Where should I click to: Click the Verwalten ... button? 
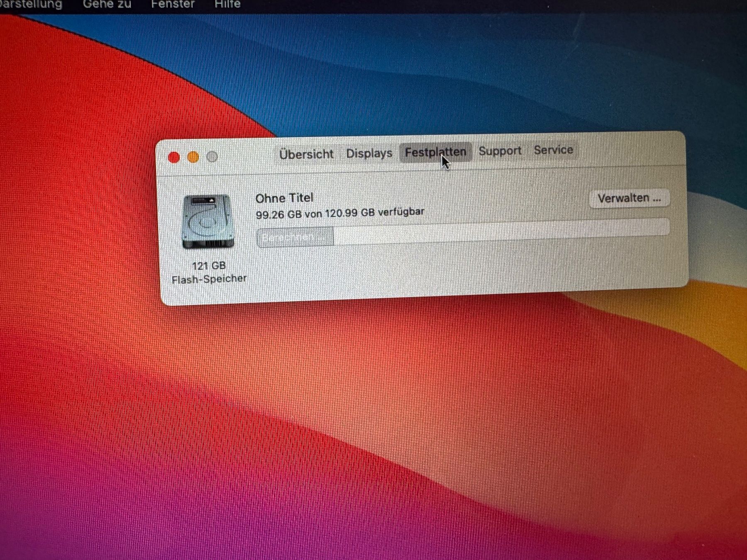click(629, 198)
